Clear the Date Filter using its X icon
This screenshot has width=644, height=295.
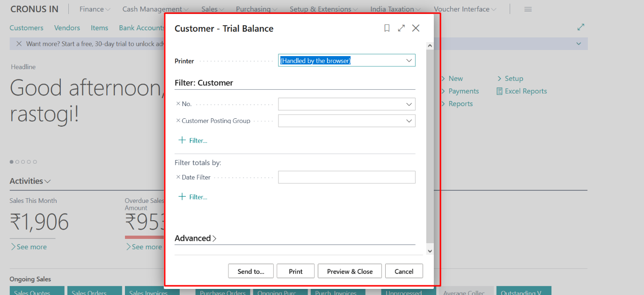[x=178, y=177]
